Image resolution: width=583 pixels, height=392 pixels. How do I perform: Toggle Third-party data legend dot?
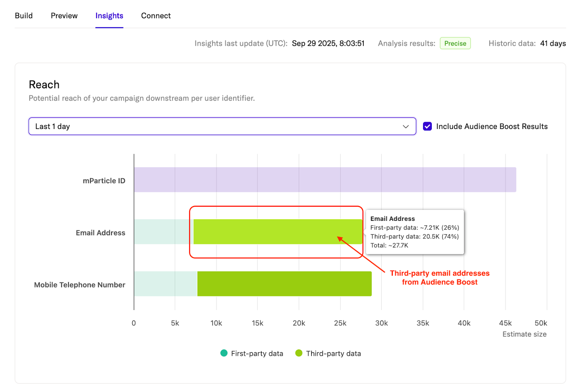[299, 353]
